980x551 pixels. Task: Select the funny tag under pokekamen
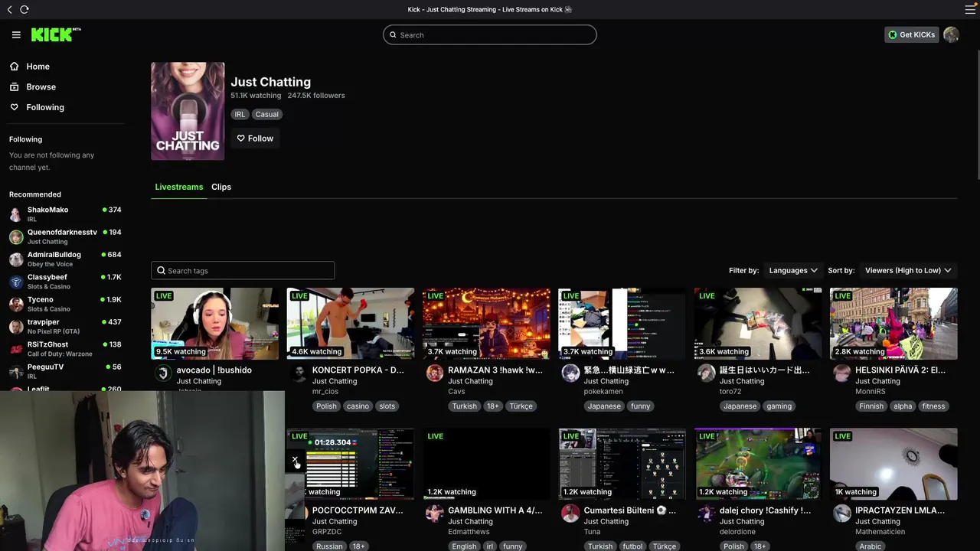click(x=641, y=406)
